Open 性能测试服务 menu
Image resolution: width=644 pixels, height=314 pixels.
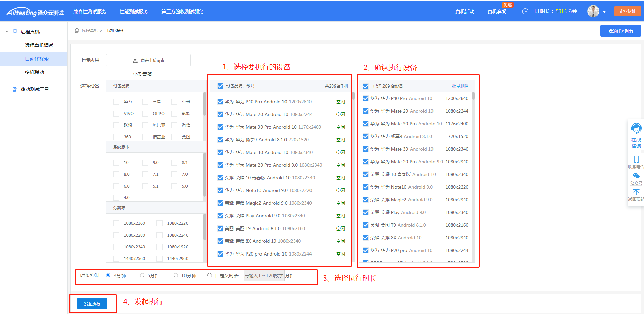coord(134,11)
